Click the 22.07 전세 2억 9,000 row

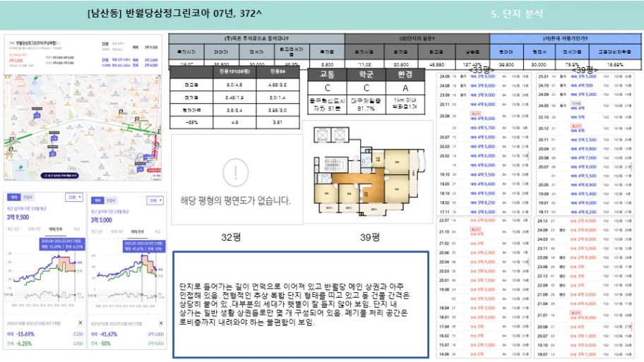pyautogui.click(x=484, y=220)
